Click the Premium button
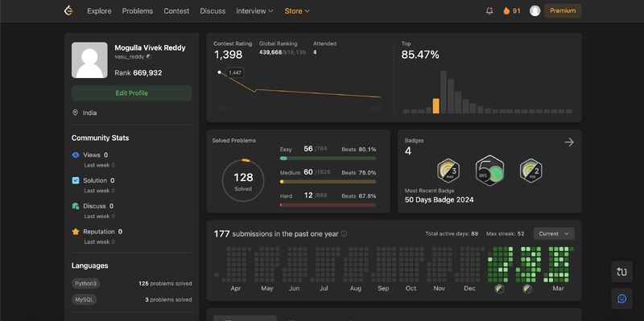The image size is (644, 321). [563, 11]
